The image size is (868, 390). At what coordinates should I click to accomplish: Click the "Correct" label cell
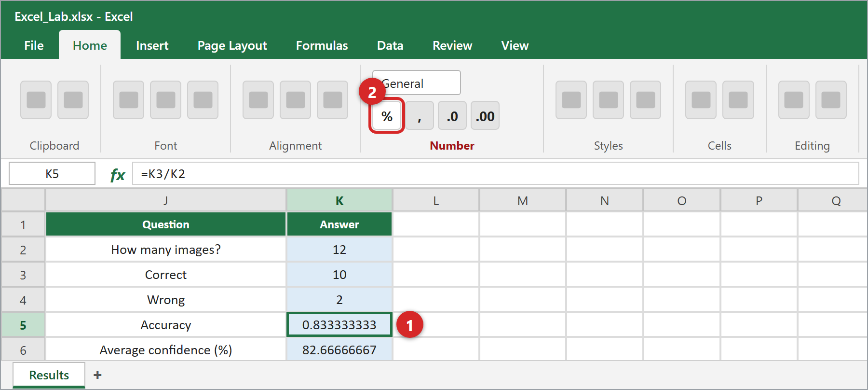(x=166, y=275)
